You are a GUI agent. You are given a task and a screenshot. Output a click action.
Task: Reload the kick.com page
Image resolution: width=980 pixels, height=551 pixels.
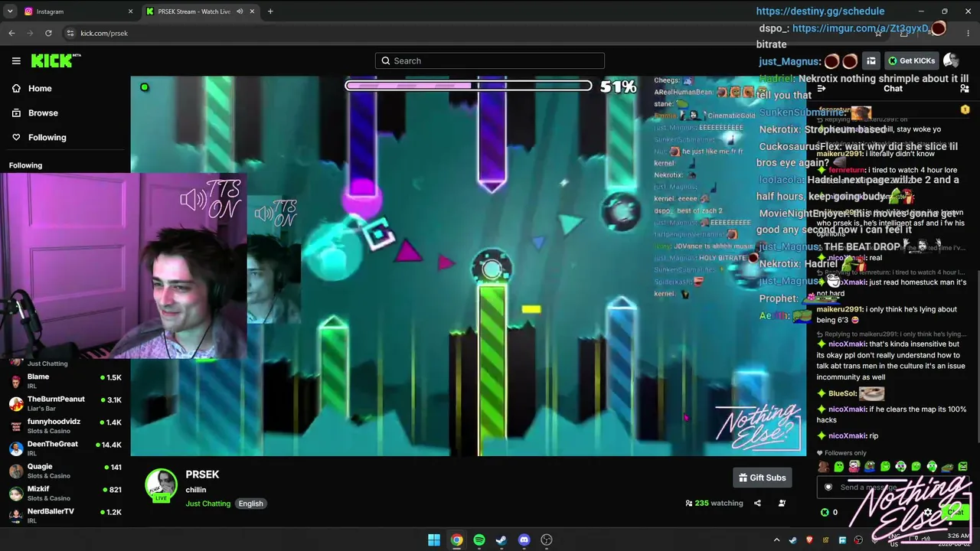coord(48,33)
